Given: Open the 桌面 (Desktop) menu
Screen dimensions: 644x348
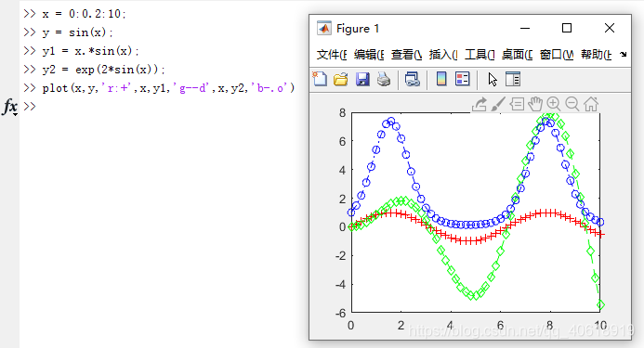Looking at the screenshot, I should click(x=517, y=55).
